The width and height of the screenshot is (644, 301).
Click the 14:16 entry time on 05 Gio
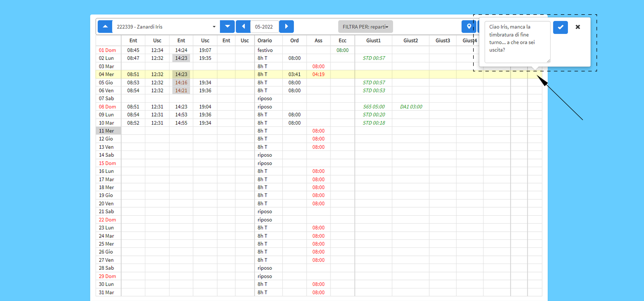pos(181,83)
